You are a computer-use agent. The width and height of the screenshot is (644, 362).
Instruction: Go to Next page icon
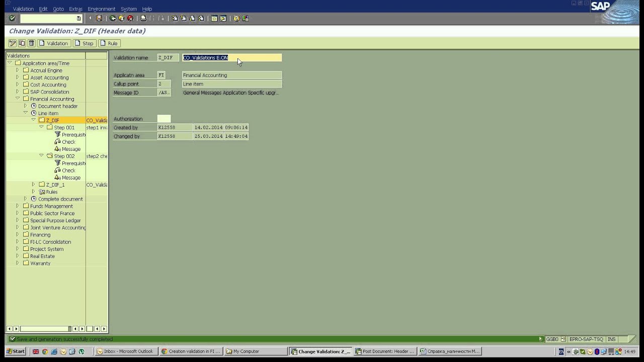192,18
